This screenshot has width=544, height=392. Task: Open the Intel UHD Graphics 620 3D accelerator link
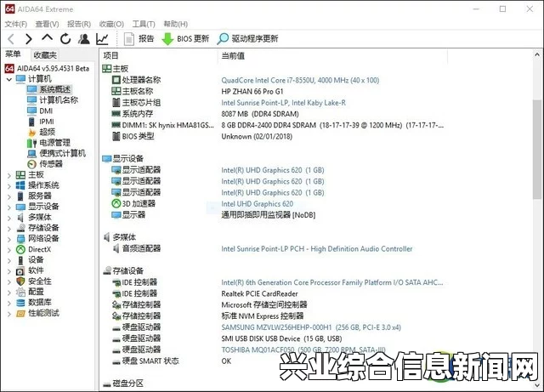257,204
